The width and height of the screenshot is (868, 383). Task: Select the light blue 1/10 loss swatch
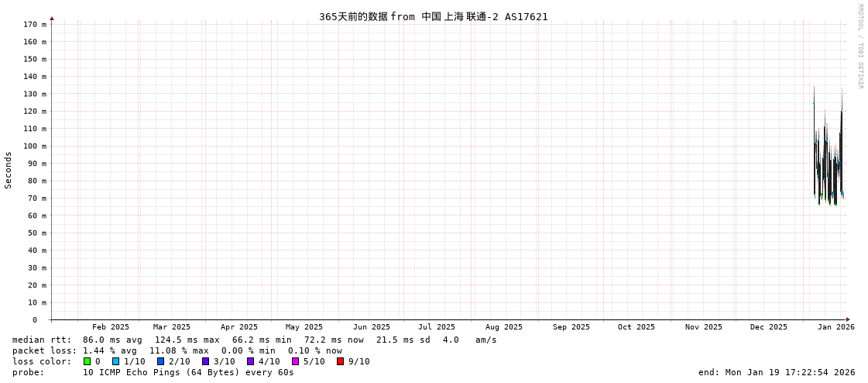pyautogui.click(x=116, y=361)
